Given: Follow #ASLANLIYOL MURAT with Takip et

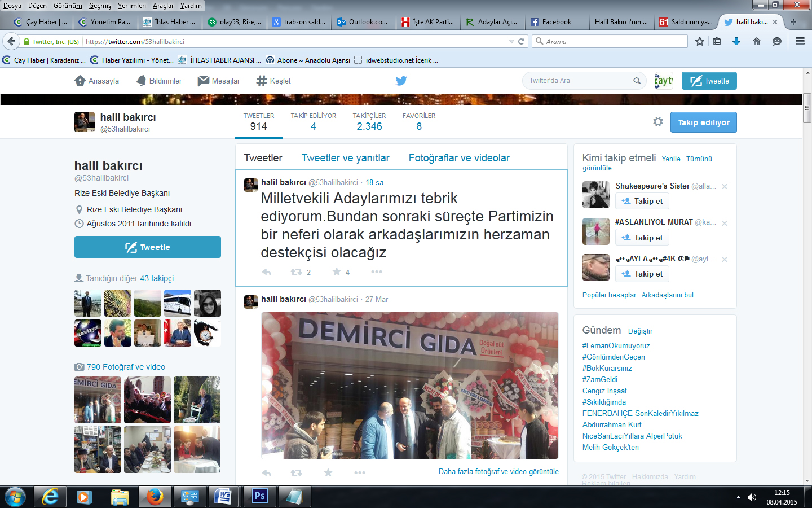Looking at the screenshot, I should coord(642,238).
